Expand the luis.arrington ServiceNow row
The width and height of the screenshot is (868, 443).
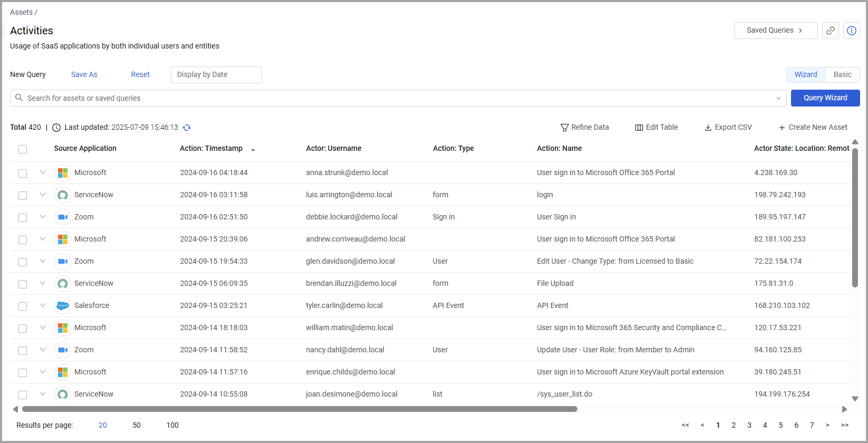point(43,195)
